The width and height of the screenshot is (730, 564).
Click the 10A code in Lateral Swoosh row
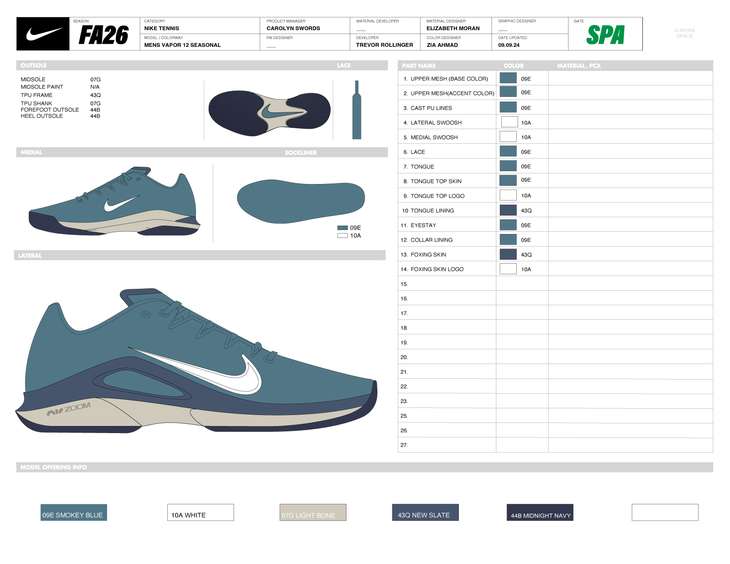[x=526, y=122]
